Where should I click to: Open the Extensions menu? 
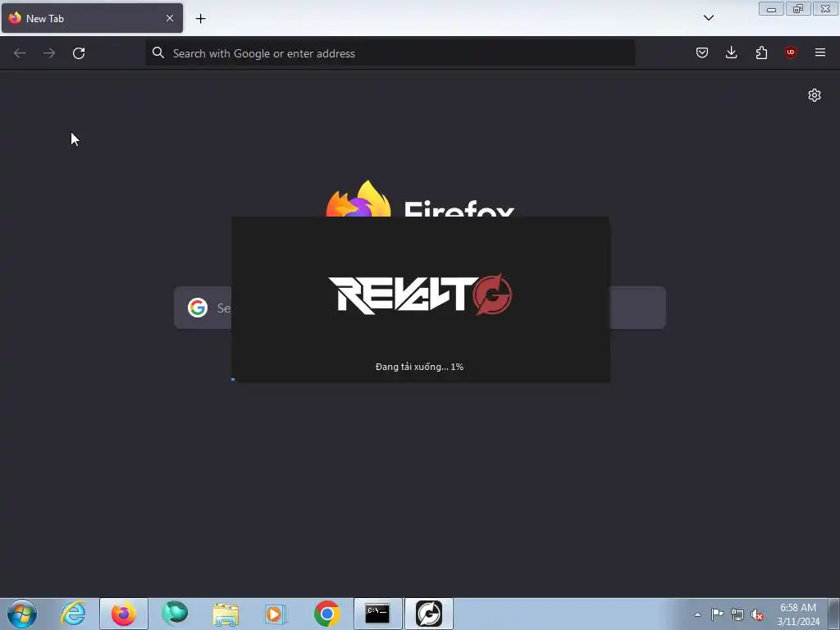pos(761,52)
